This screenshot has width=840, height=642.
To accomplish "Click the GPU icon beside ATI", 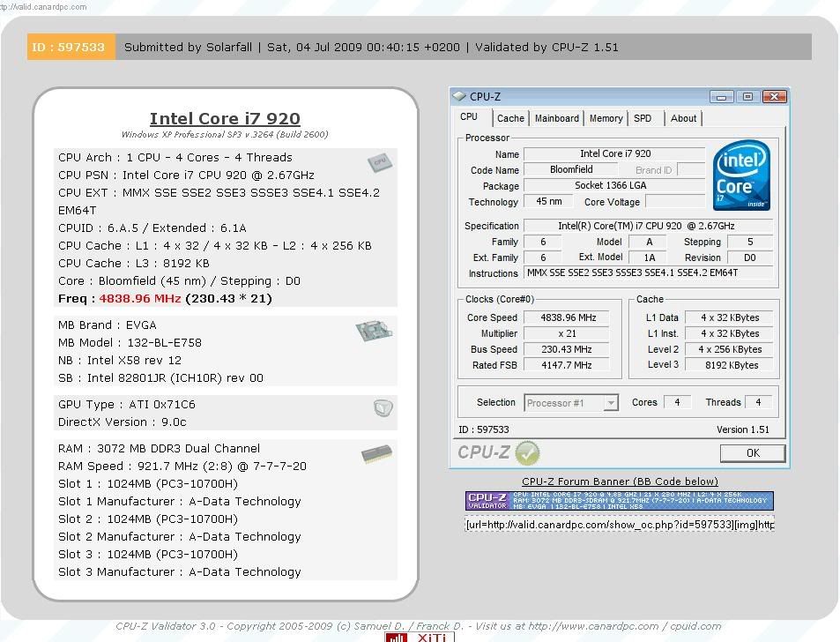I will [382, 408].
